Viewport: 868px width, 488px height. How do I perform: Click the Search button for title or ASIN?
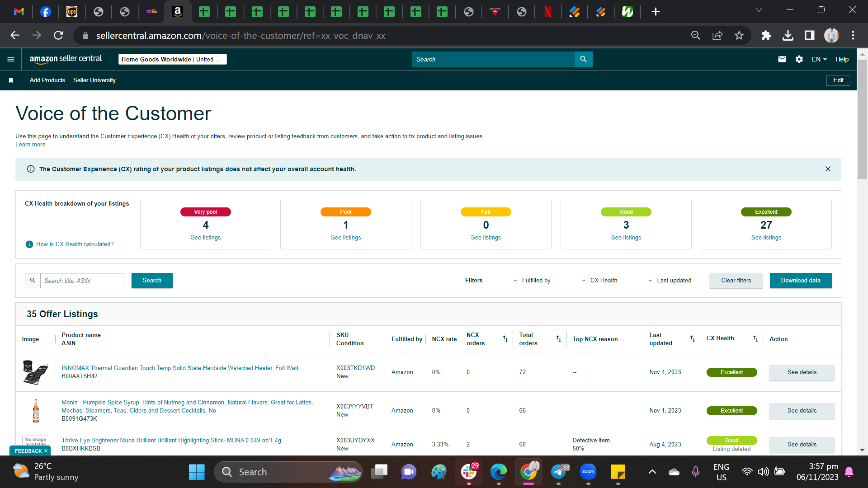152,281
